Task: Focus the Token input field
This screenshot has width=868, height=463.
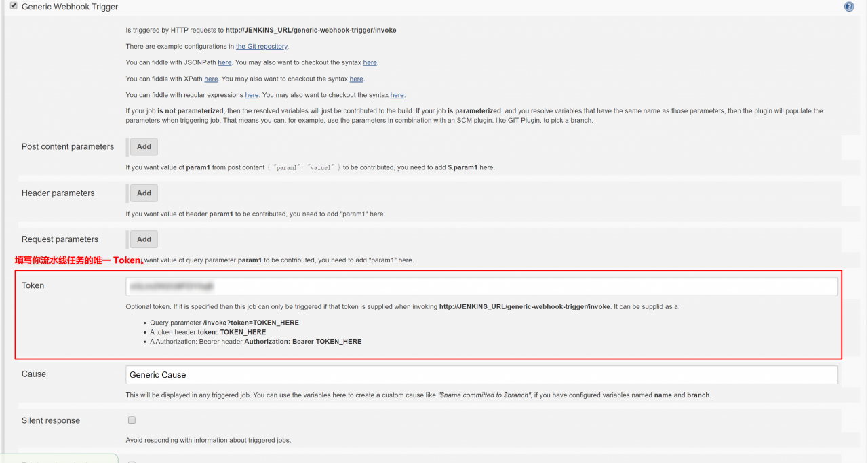Action: [482, 287]
